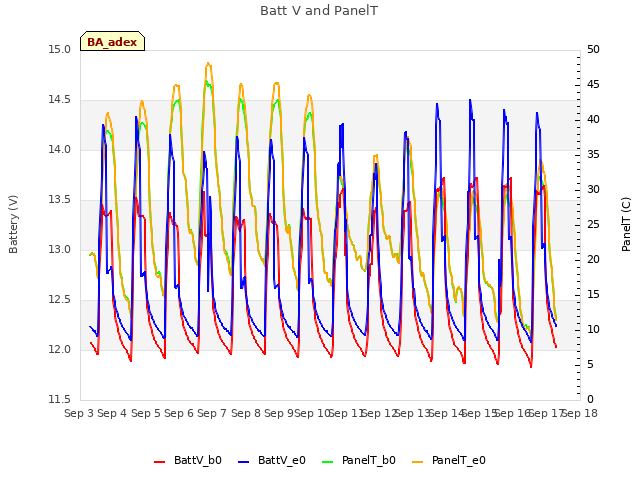Click the 50 tick on the PanelT axis
The height and width of the screenshot is (480, 640).
[x=593, y=50]
